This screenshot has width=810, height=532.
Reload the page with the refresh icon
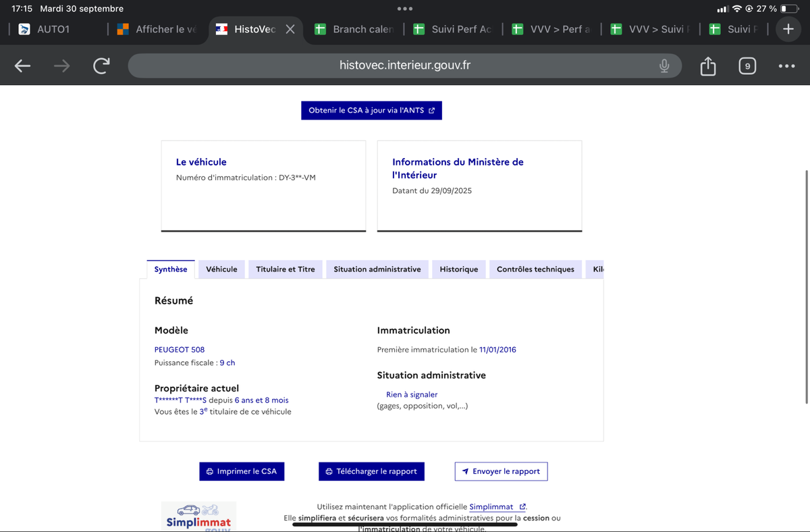(101, 65)
